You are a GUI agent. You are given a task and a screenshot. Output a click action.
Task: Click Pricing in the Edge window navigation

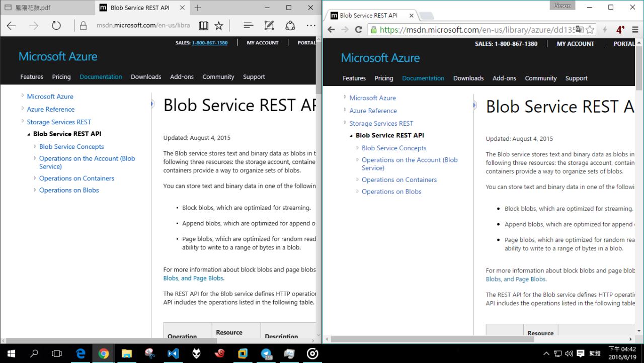tap(61, 77)
